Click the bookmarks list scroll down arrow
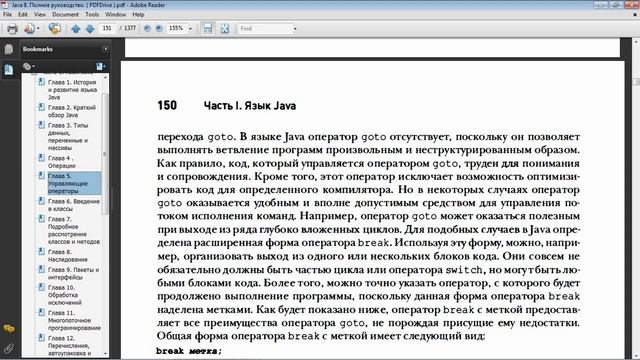The height and width of the screenshot is (360, 640). [105, 353]
